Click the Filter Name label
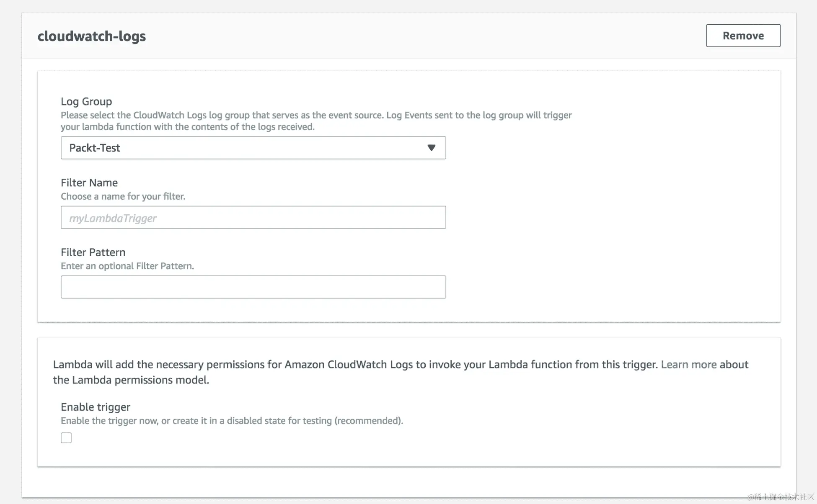 89,183
